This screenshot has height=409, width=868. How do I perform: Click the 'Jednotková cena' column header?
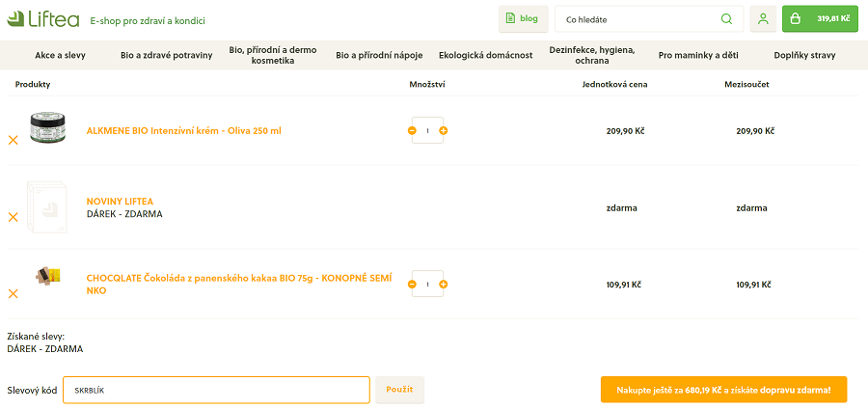615,85
